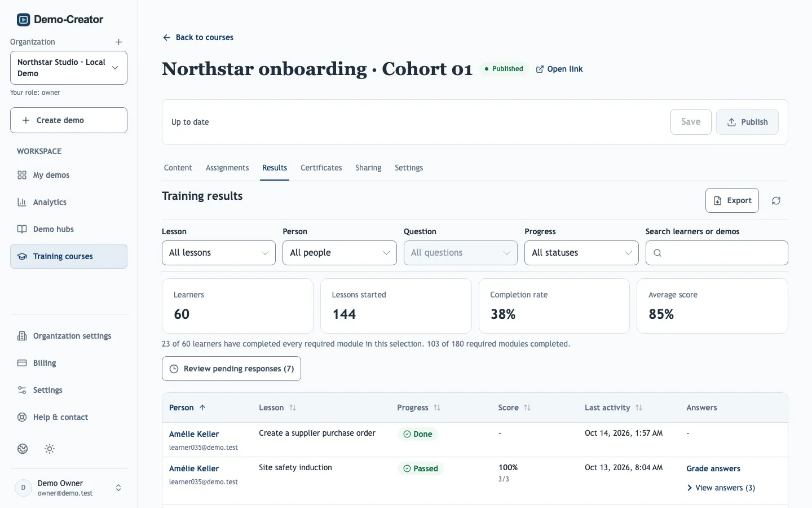Export the training results
The width and height of the screenshot is (812, 508).
tap(732, 200)
